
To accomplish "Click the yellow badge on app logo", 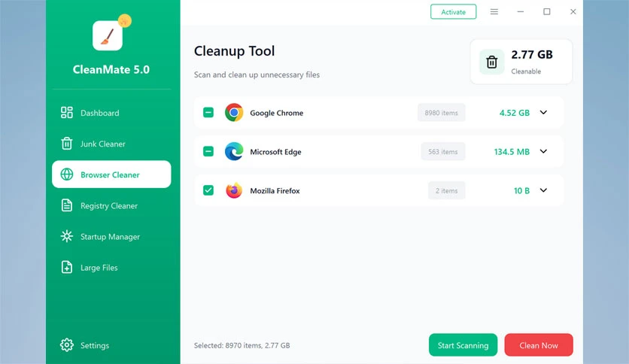I will point(125,20).
